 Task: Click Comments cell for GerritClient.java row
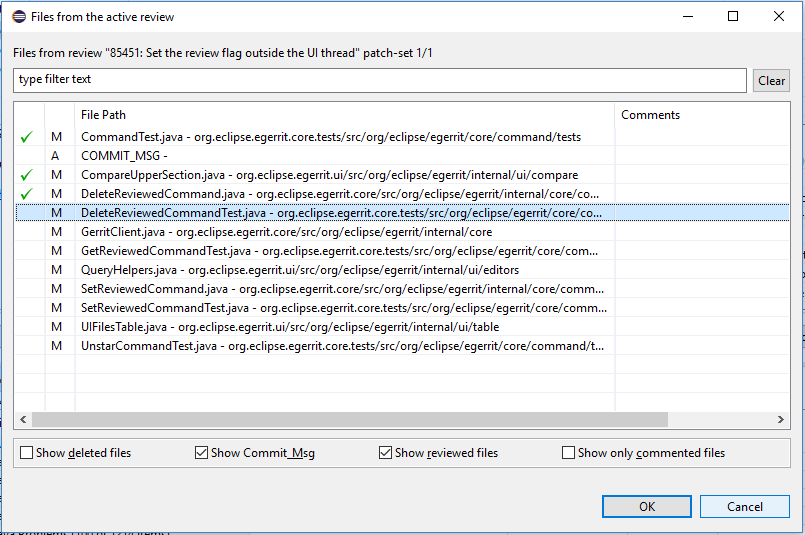click(x=702, y=232)
